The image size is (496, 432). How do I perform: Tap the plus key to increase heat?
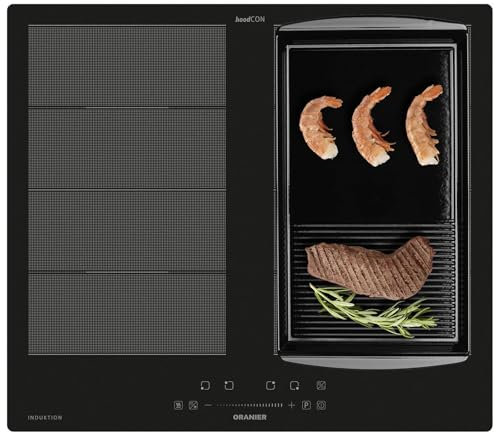(292, 405)
